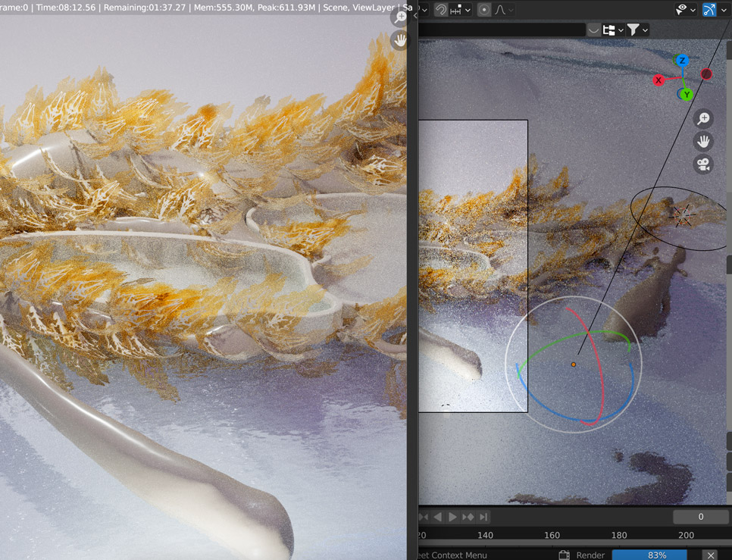Viewport: 732px width, 560px height.
Task: Click the X axis on navigation gizmo
Action: coord(658,80)
